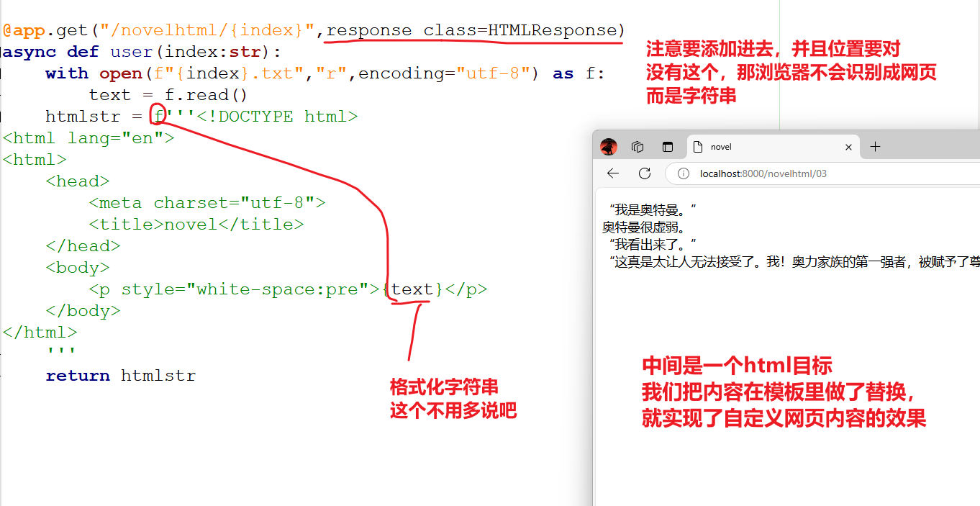The width and height of the screenshot is (980, 506).
Task: Open a new browser tab
Action: 875,147
